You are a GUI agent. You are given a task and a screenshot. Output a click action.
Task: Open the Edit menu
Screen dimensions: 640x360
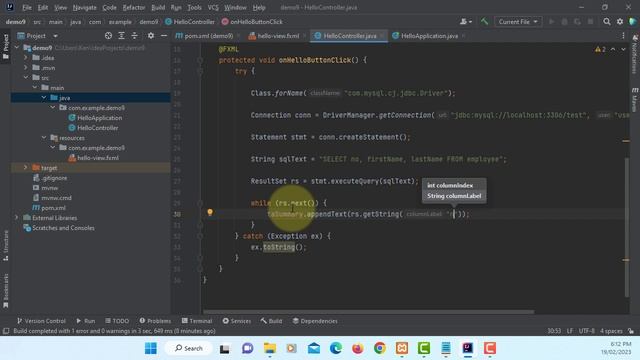pyautogui.click(x=42, y=7)
